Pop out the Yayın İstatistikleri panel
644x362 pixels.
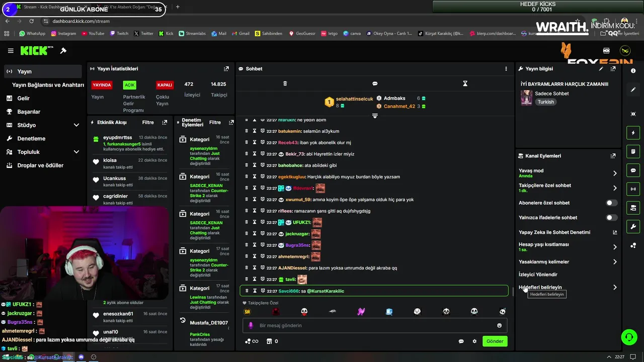(226, 68)
